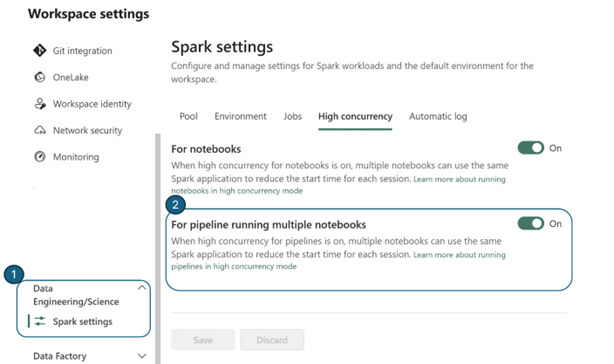Open the Environment tab
Image resolution: width=614 pixels, height=364 pixels.
click(x=240, y=116)
